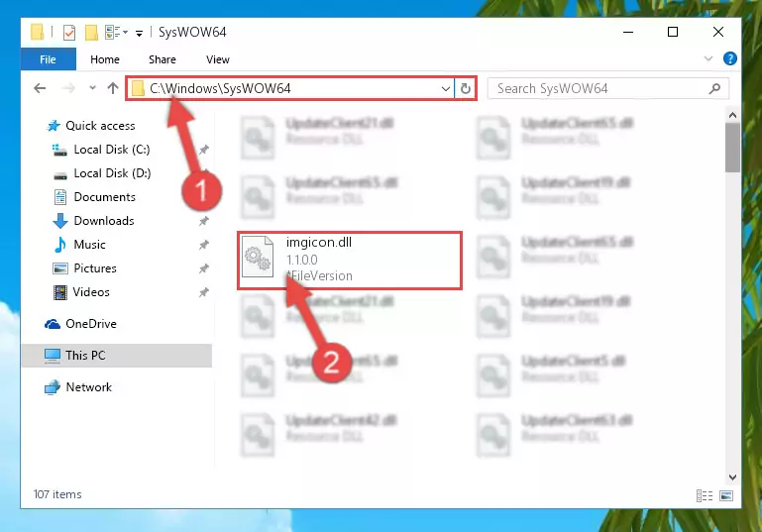Viewport: 762px width, 532px height.
Task: Open Music folder in sidebar
Action: click(x=89, y=245)
